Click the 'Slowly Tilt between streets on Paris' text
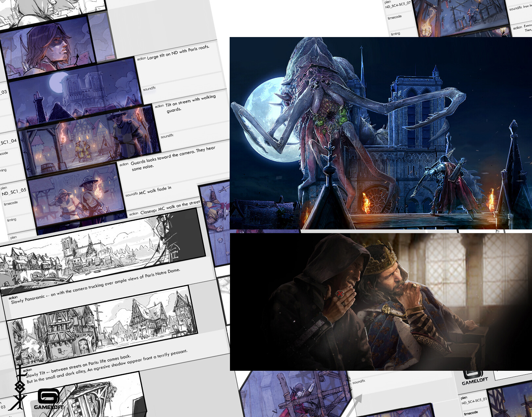This screenshot has height=417, width=532. 78,366
